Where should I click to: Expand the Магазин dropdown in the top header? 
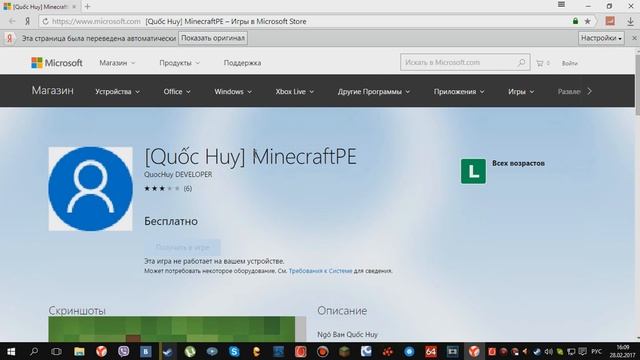(x=117, y=63)
